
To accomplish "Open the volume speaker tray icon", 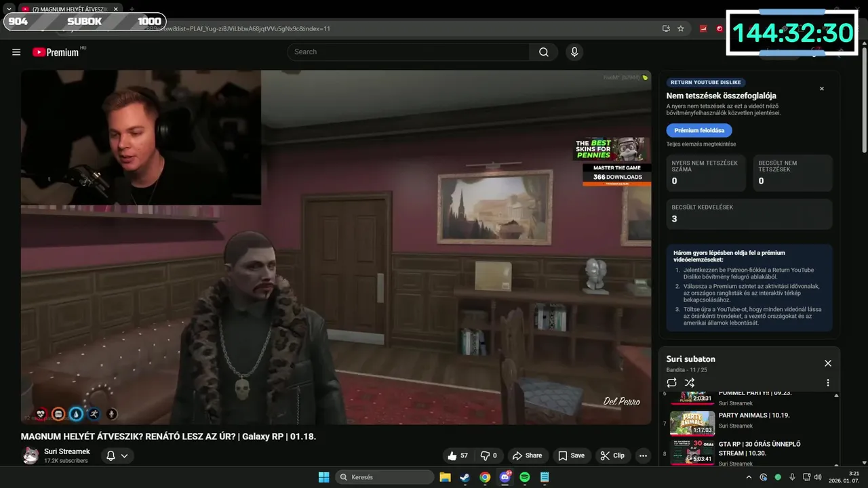I will pyautogui.click(x=818, y=477).
